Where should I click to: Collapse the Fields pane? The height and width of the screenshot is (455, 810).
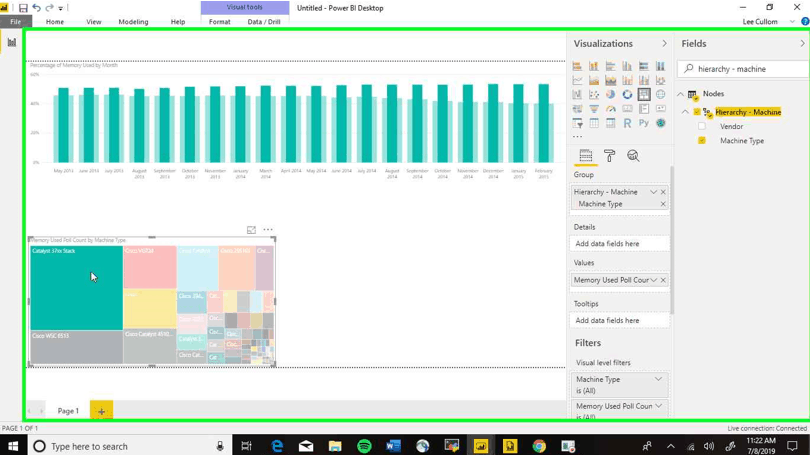[x=802, y=44]
